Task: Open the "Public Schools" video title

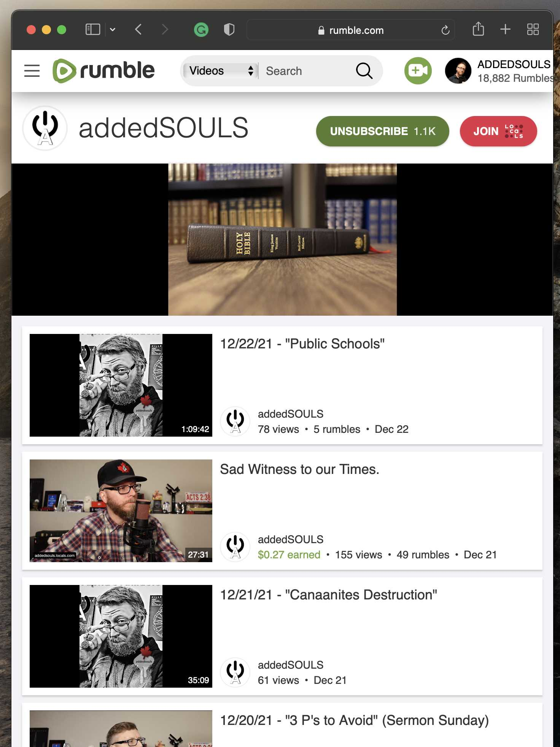Action: [302, 344]
